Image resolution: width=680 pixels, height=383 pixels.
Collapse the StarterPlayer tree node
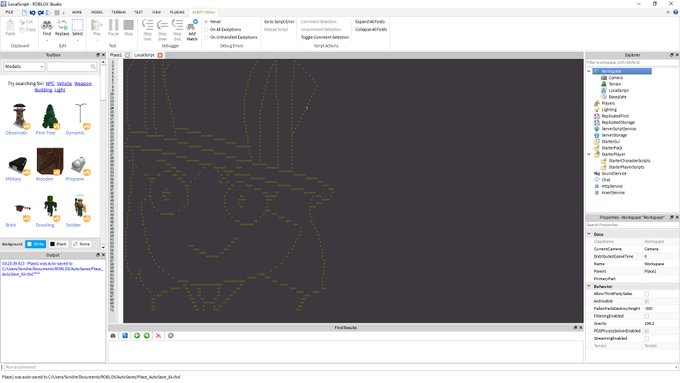pyautogui.click(x=588, y=154)
